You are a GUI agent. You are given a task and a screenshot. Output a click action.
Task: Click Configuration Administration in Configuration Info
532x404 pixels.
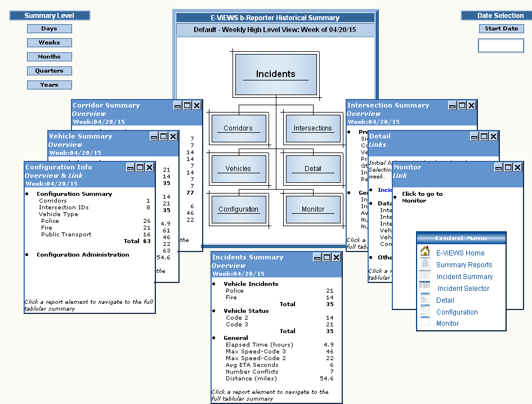point(83,255)
